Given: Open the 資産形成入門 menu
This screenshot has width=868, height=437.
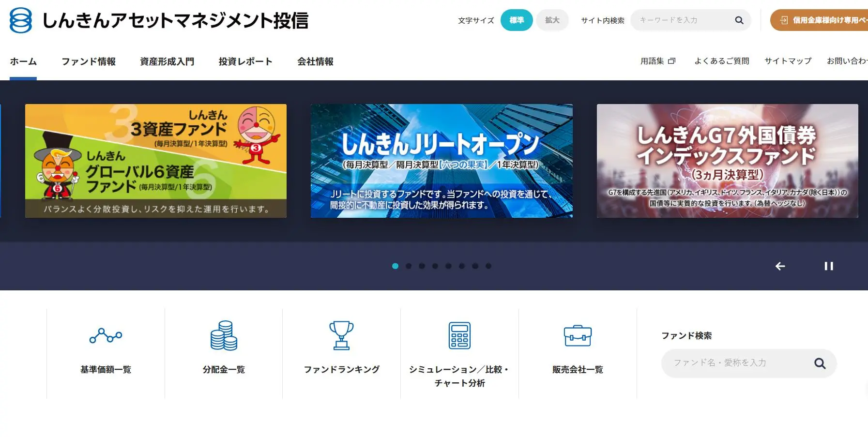Looking at the screenshot, I should (x=167, y=61).
